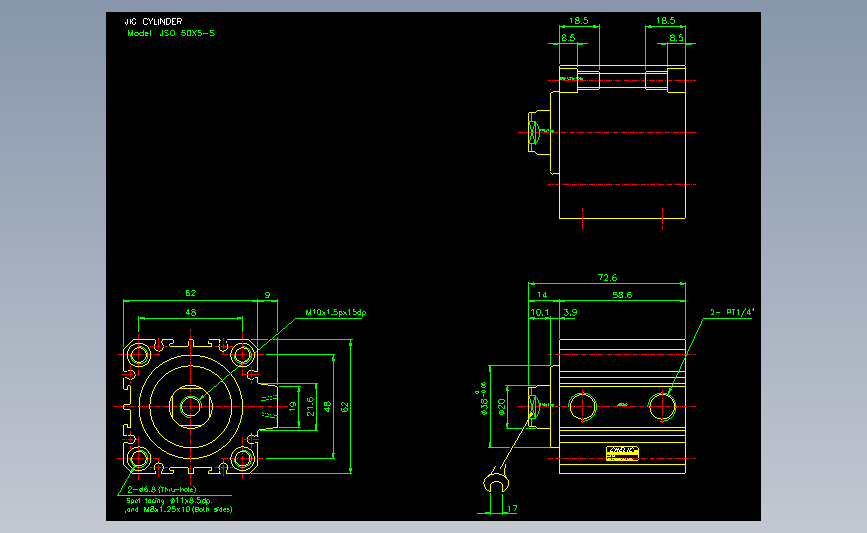The width and height of the screenshot is (867, 533).
Task: Click the left "8.5" dimension in top view
Action: pos(568,38)
